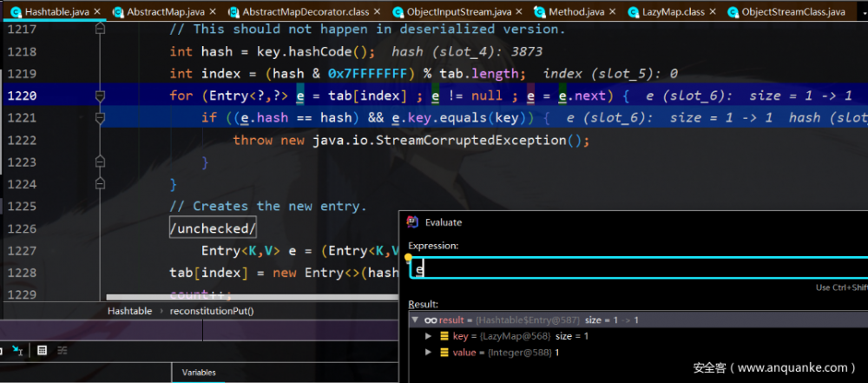Image resolution: width=868 pixels, height=383 pixels.
Task: Click the fold marker at line 1217
Action: [100, 29]
